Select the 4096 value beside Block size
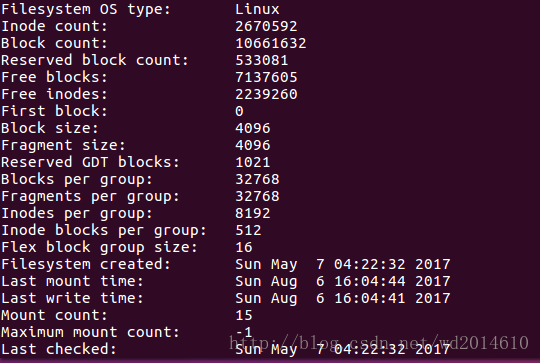Screen dimensions: 540x363 click(253, 128)
